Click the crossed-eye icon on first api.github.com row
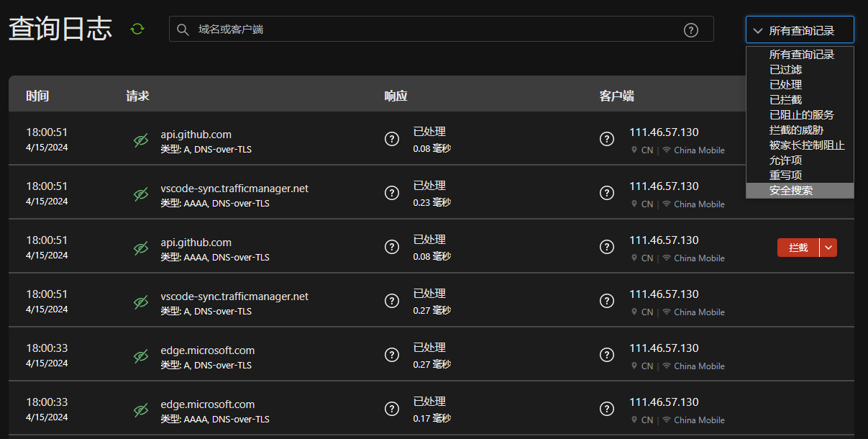 click(x=141, y=140)
